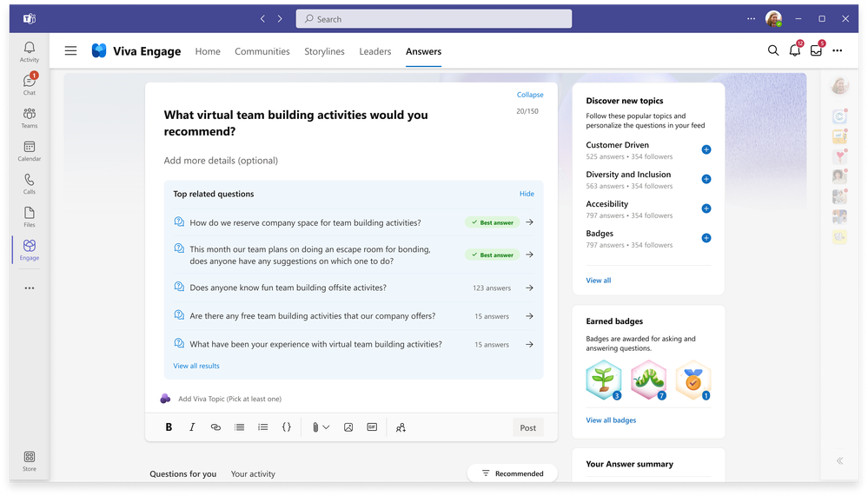Click the add people icon in toolbar
Image resolution: width=868 pixels, height=496 pixels.
pos(401,427)
